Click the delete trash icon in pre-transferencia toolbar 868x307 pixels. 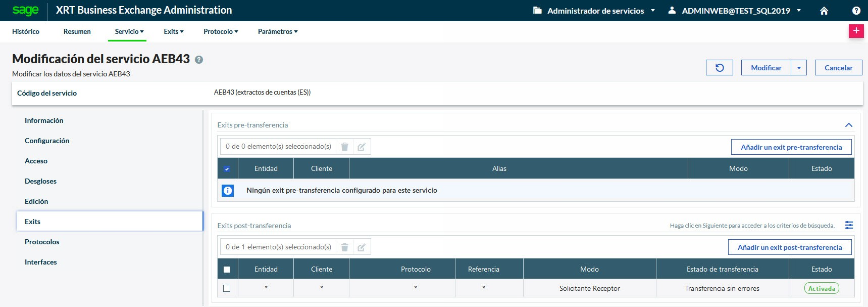click(x=344, y=147)
